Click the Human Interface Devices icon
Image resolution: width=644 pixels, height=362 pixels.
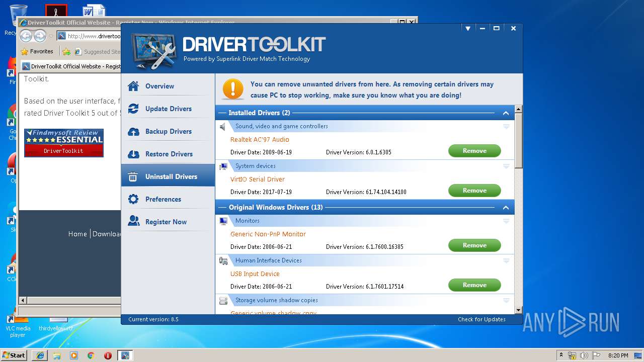point(223,261)
